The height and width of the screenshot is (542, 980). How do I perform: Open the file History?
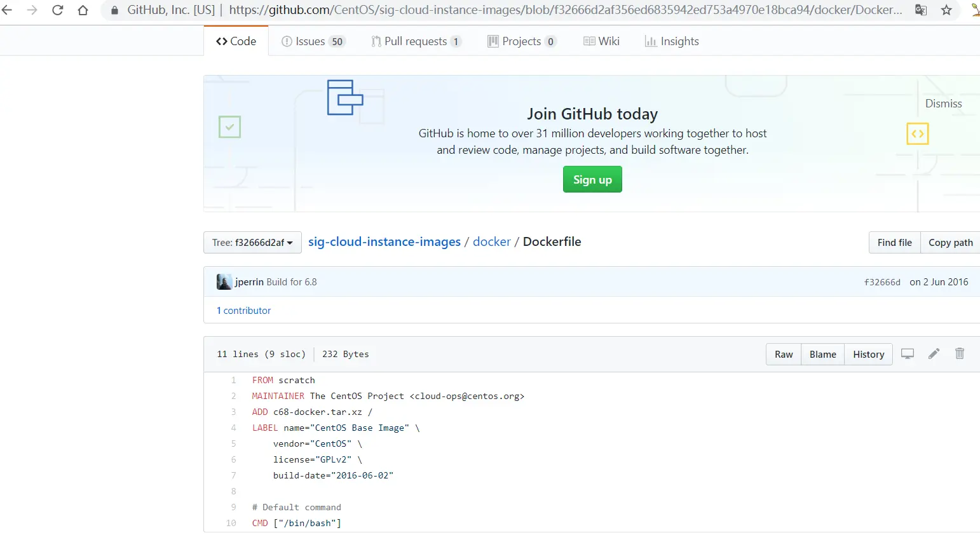pyautogui.click(x=869, y=354)
